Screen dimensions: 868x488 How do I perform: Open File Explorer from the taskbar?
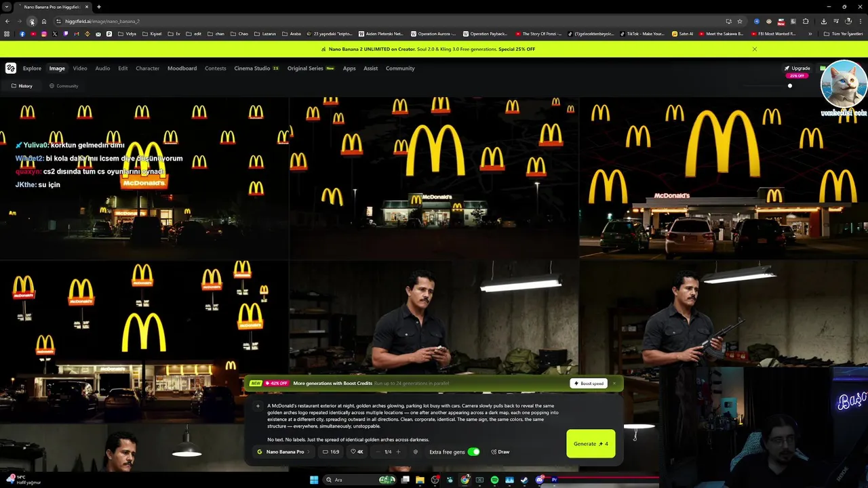click(420, 480)
